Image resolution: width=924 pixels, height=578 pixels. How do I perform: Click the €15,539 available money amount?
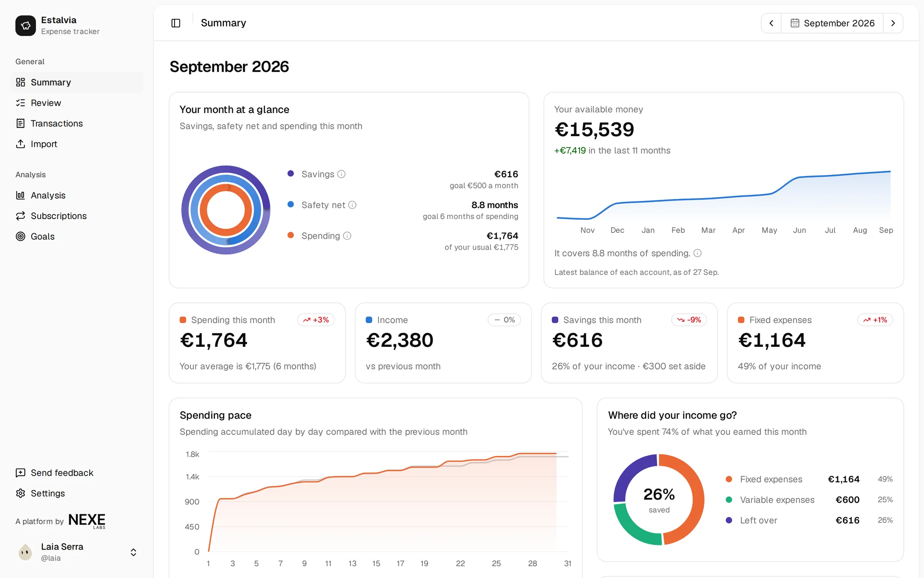pos(595,129)
